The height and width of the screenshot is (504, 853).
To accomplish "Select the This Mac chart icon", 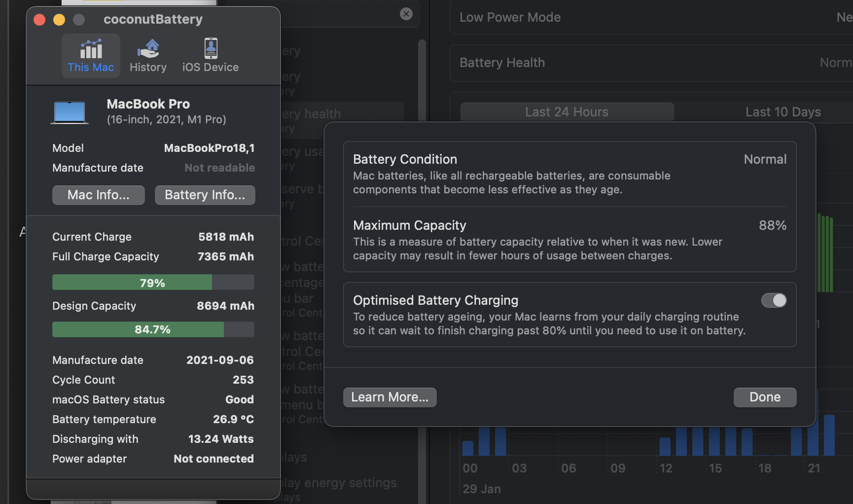I will click(91, 49).
